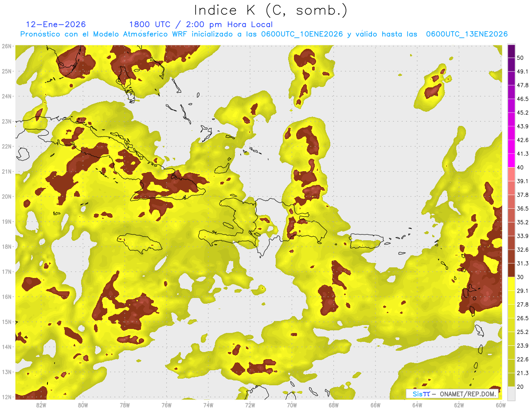
Task: Click the '47.8' color scale label
Action: (523, 85)
